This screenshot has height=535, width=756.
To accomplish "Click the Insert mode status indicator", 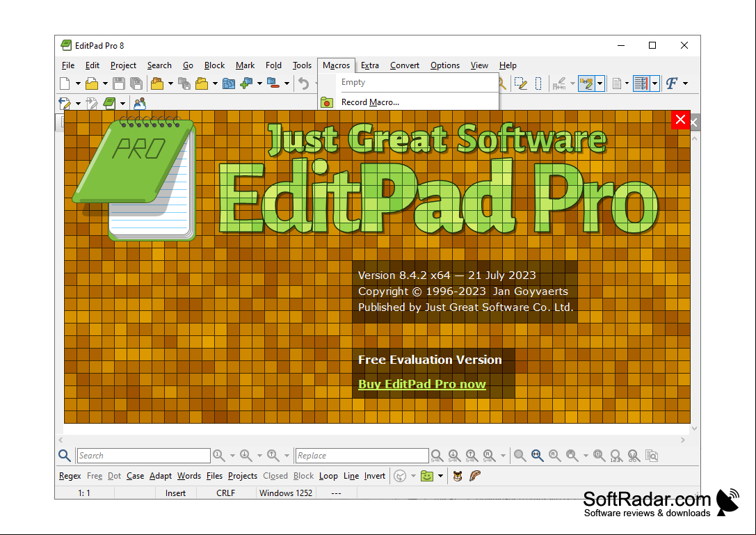I will pos(175,493).
